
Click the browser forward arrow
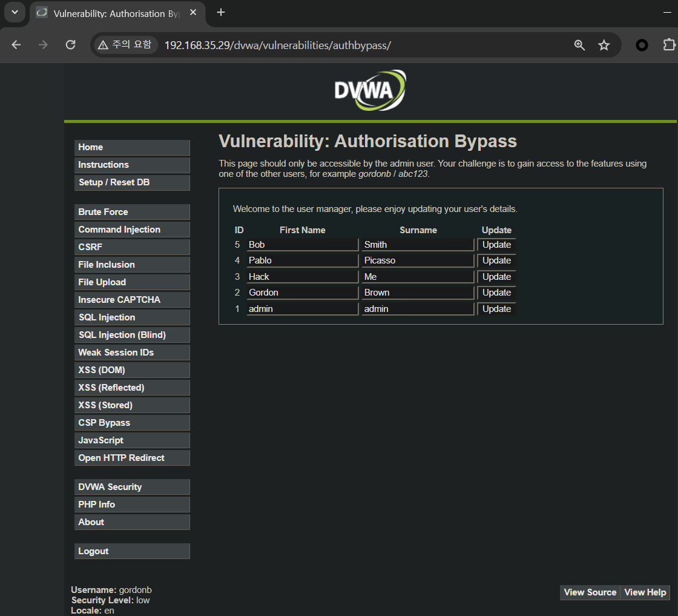pos(43,45)
